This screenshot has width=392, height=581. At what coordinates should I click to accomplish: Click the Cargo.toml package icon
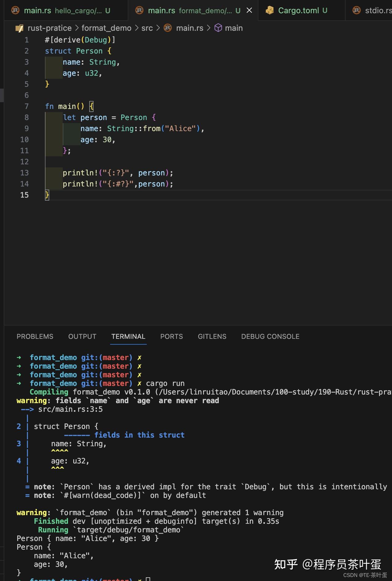point(270,10)
